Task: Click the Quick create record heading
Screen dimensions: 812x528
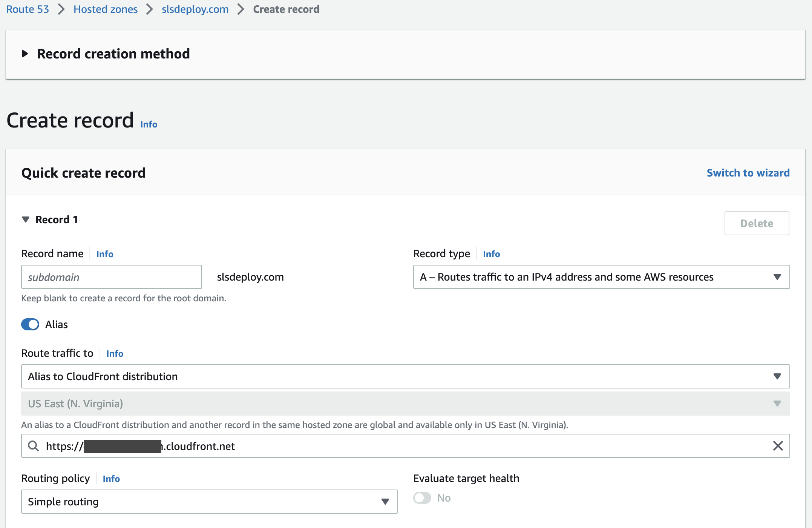Action: [83, 173]
